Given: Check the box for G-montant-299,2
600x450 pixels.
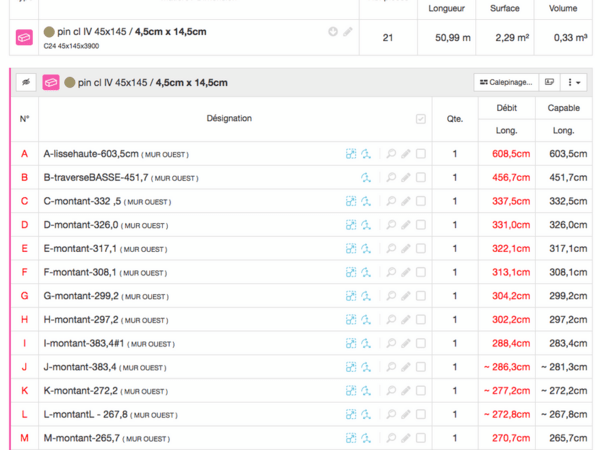Looking at the screenshot, I should click(421, 296).
